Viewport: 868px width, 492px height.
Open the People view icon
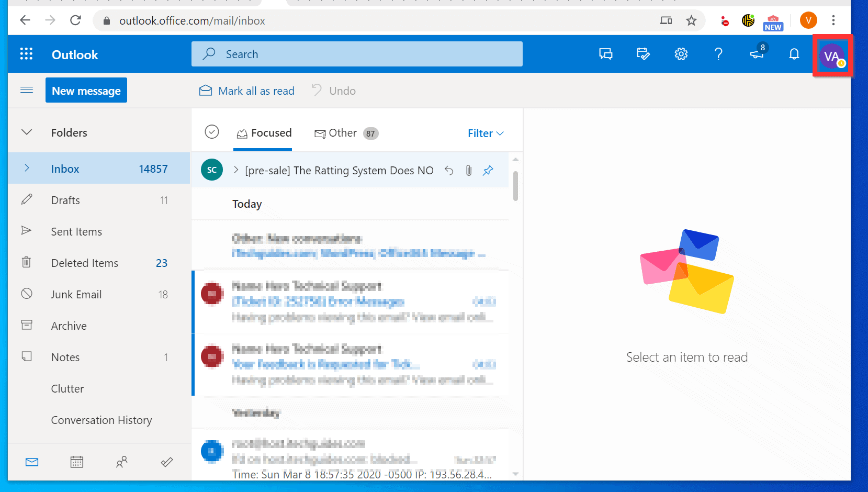pyautogui.click(x=122, y=462)
